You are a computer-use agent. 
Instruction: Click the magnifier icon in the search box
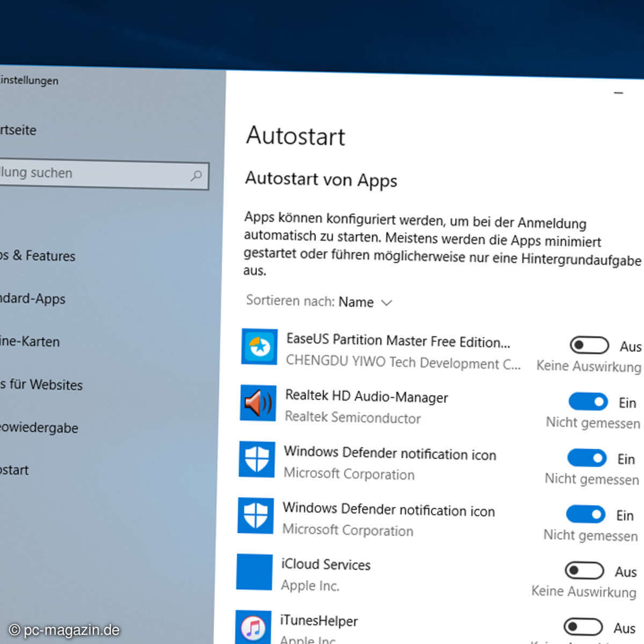tap(197, 176)
